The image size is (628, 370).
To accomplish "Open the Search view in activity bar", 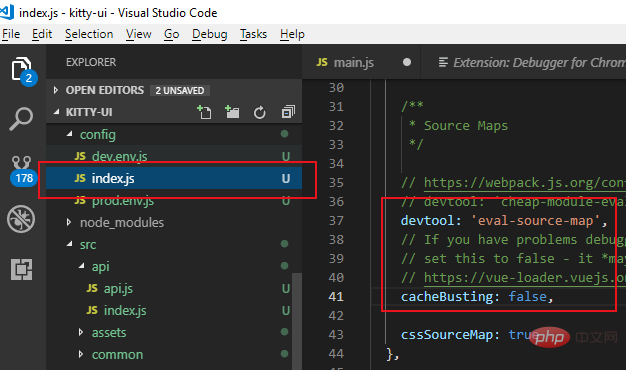I will click(x=21, y=119).
